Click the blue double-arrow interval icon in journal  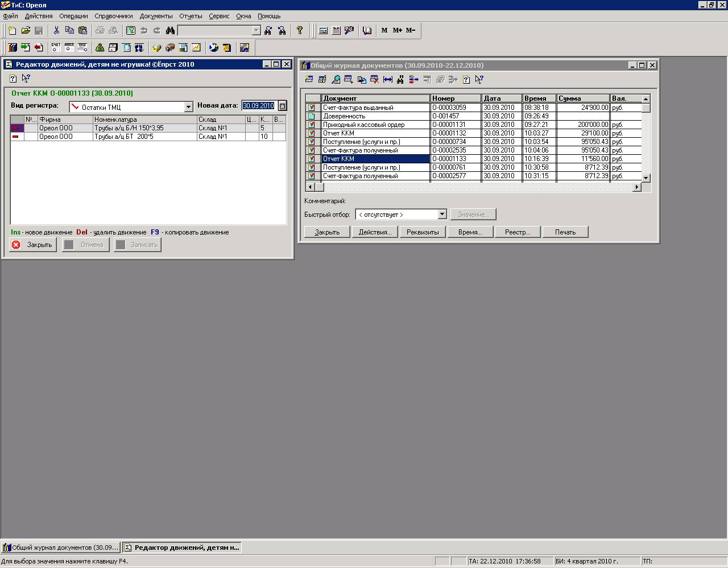[388, 80]
